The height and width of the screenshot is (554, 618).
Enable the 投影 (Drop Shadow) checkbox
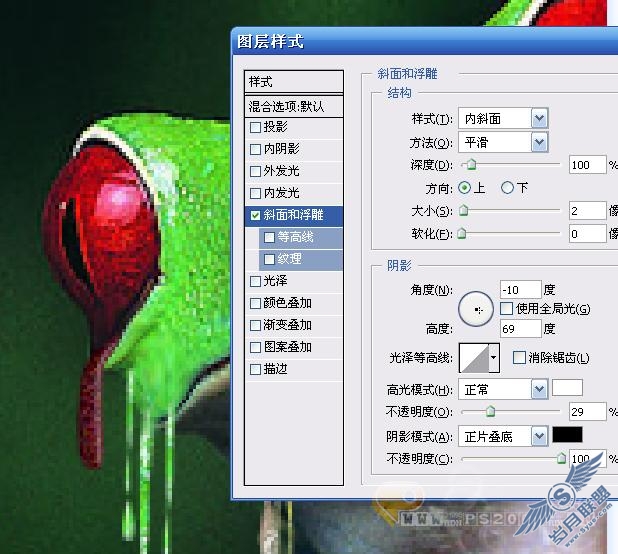(x=255, y=127)
